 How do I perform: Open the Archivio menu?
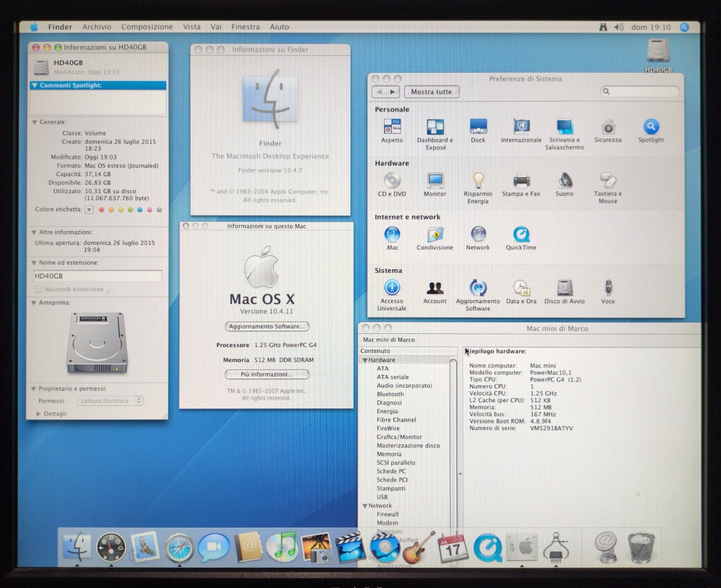[96, 27]
